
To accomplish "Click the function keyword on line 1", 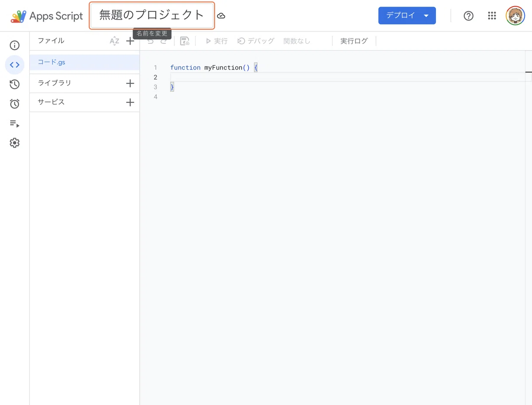I will click(185, 67).
